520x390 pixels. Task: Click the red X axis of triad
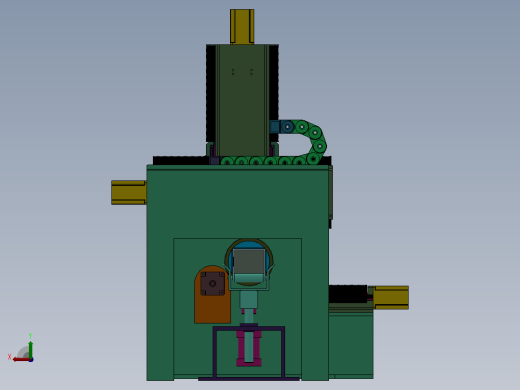pos(21,359)
